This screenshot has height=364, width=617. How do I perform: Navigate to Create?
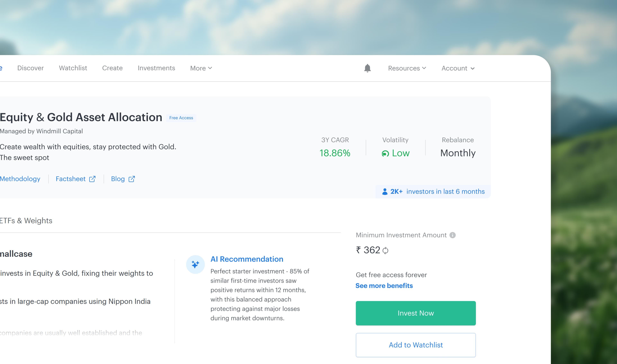point(112,68)
